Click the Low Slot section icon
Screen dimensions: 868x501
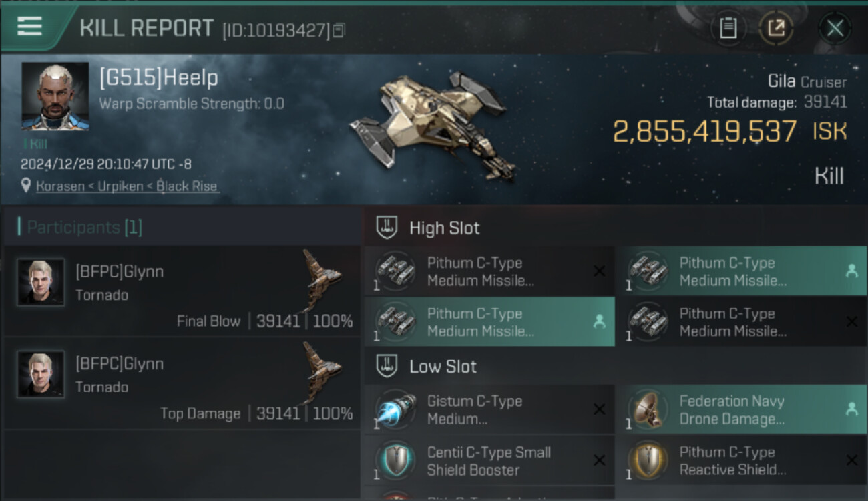[x=387, y=366]
